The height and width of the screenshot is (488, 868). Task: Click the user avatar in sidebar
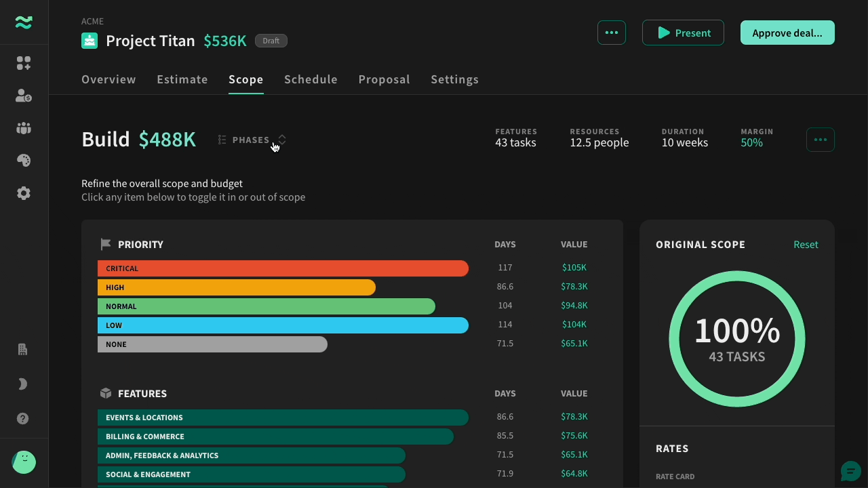(x=24, y=462)
